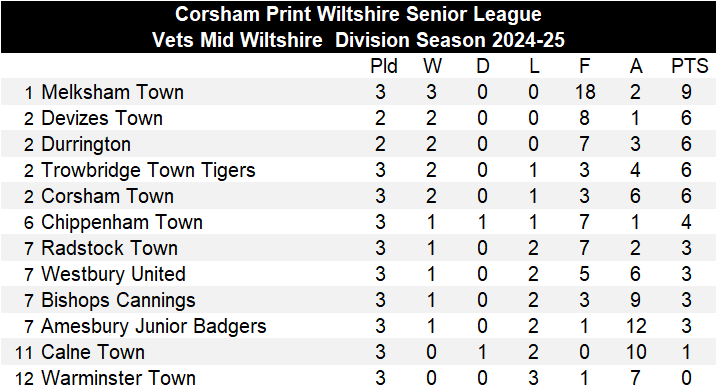The image size is (716, 391).
Task: Select the W column header
Action: (432, 66)
